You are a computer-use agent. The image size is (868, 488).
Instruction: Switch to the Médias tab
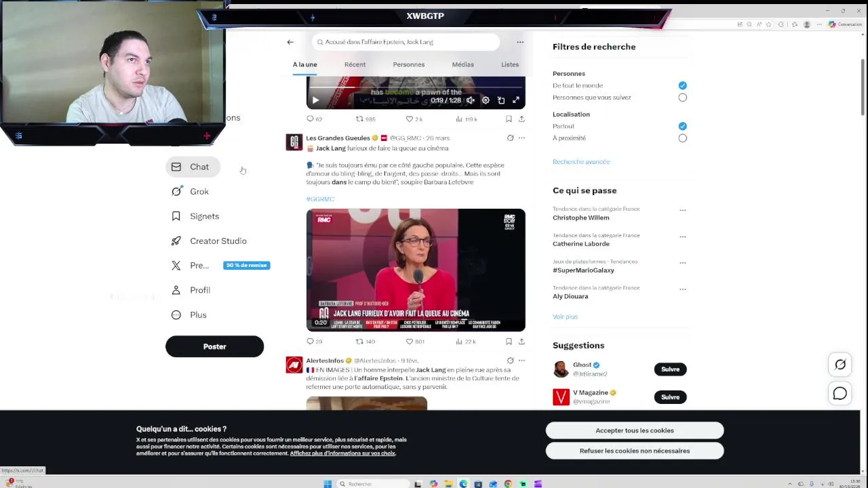coord(462,64)
